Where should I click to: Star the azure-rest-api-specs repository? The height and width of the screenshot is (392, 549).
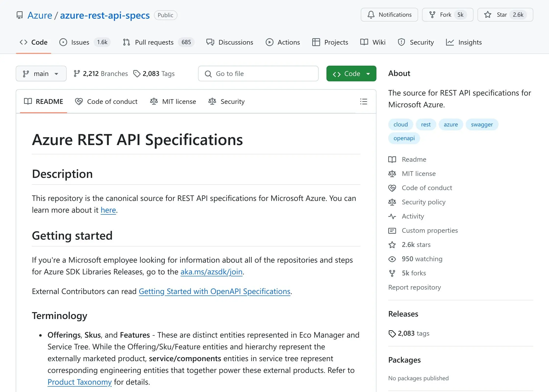505,15
